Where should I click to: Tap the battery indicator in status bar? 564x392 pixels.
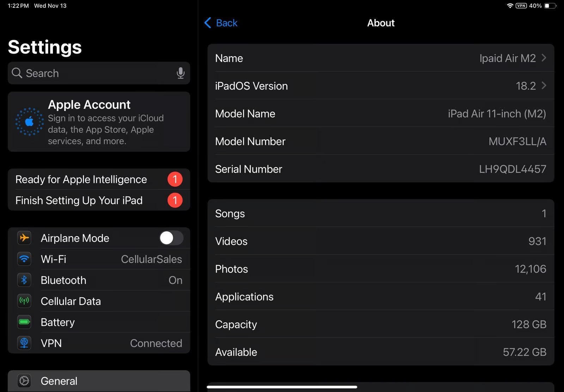[x=550, y=6]
